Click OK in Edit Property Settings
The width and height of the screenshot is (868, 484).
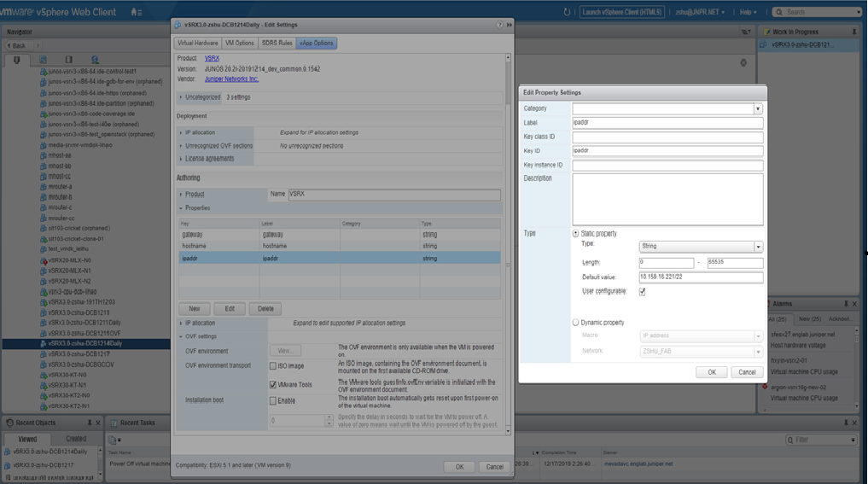(x=711, y=372)
